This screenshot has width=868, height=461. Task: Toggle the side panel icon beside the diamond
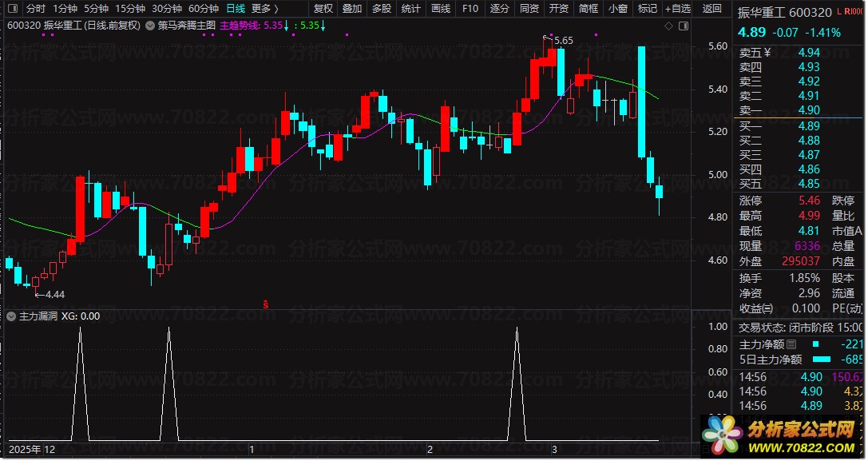[x=684, y=26]
